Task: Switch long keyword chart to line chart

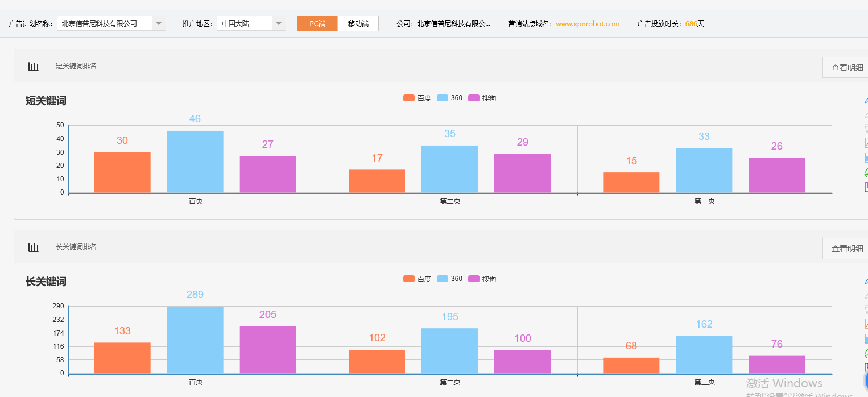Action: 866,324
